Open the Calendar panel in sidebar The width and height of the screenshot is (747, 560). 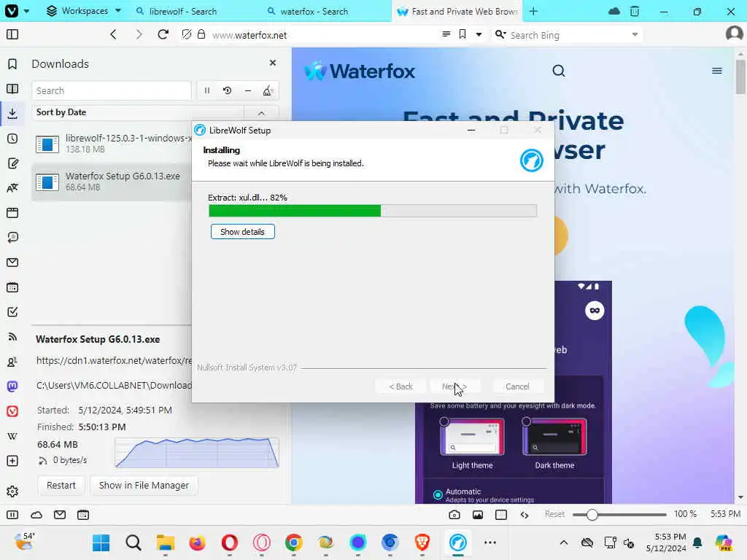[x=12, y=287]
